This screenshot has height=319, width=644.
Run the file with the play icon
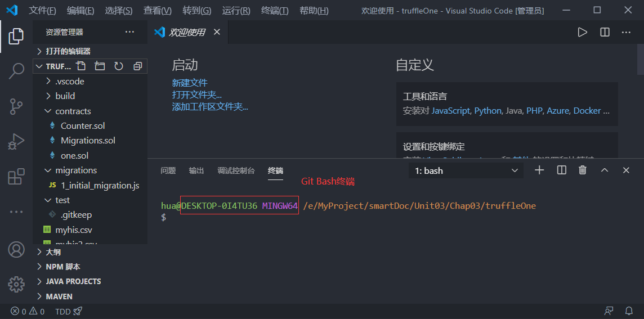click(582, 32)
